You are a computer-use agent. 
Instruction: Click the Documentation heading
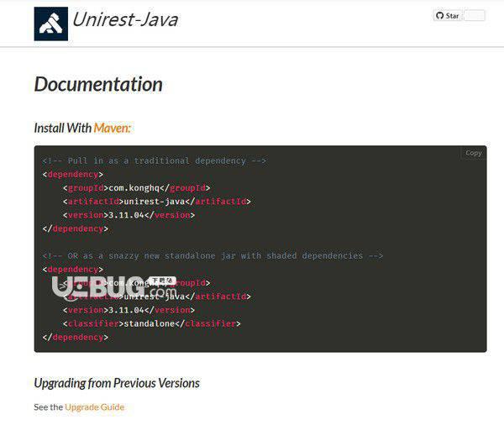point(98,84)
